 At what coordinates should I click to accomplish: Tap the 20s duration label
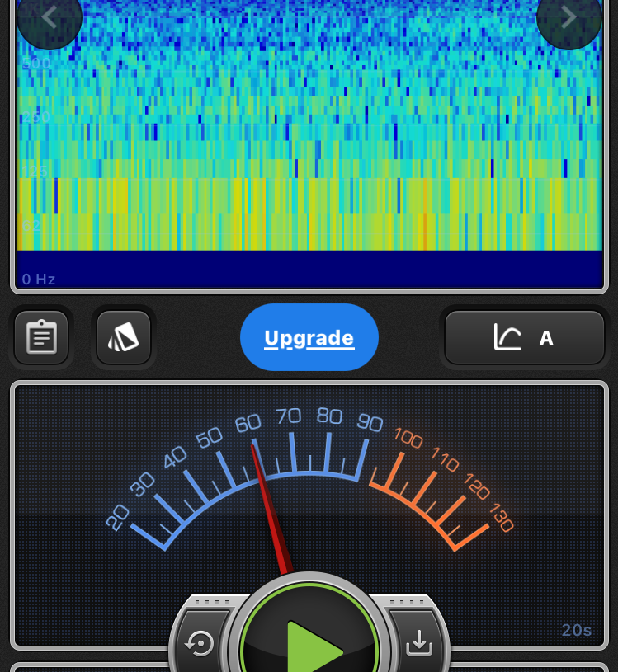(576, 631)
